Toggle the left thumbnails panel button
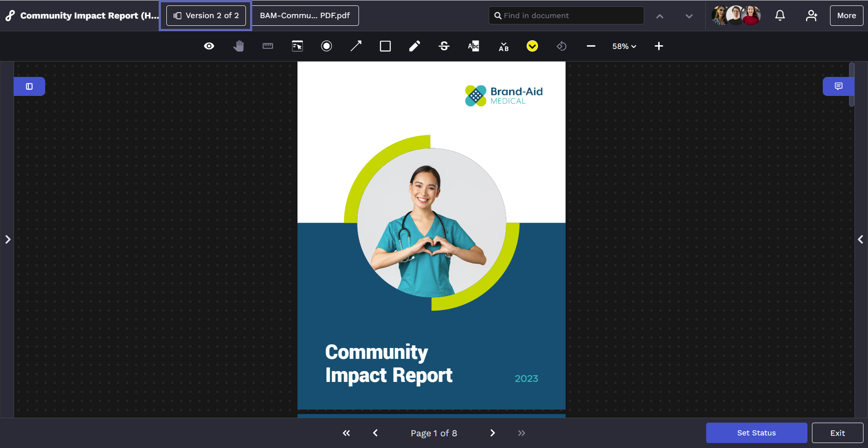This screenshot has width=868, height=448. (x=29, y=86)
